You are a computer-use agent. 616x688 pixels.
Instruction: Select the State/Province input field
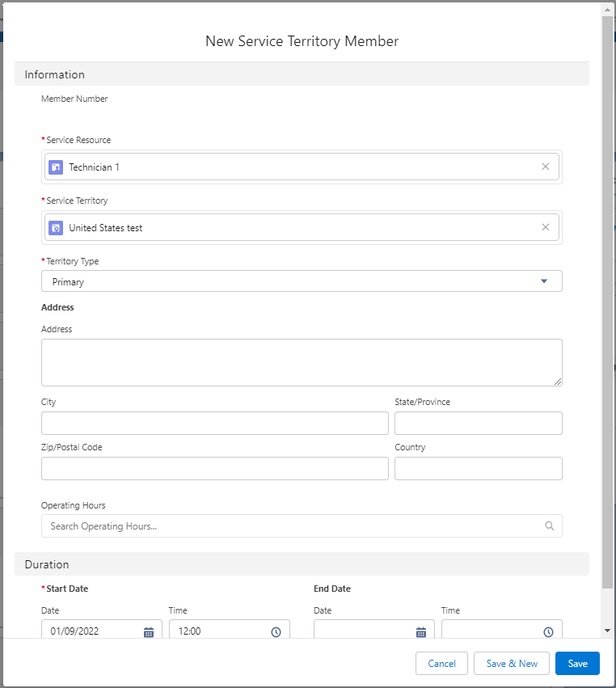point(478,424)
